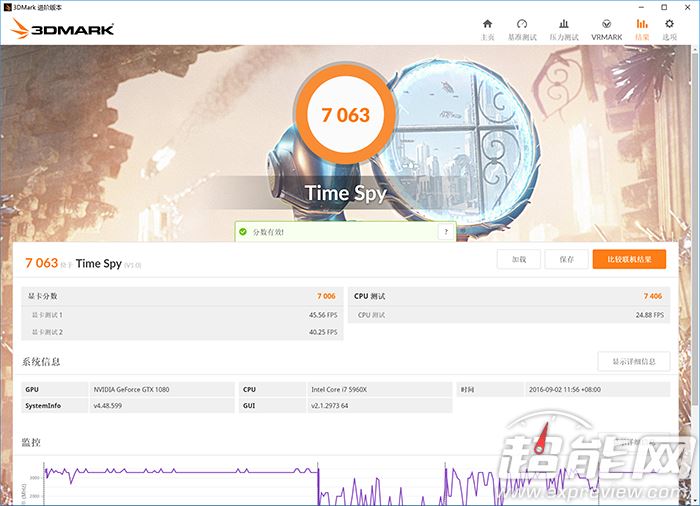The width and height of the screenshot is (700, 506).
Task: Click the 3DMark title bar app icon
Action: point(7,7)
